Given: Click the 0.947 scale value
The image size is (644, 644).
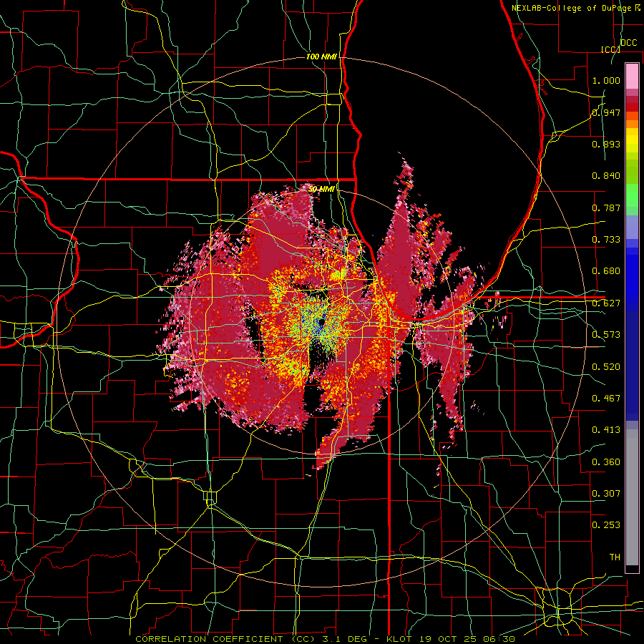Looking at the screenshot, I should [x=606, y=112].
